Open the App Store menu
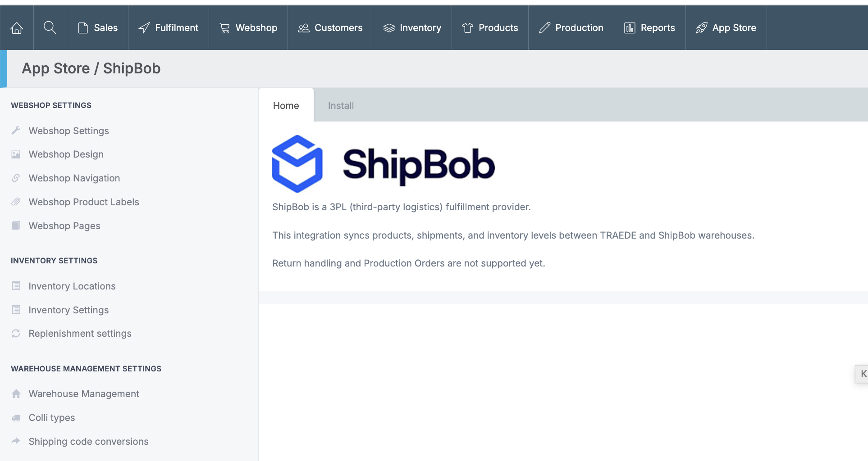Image resolution: width=868 pixels, height=461 pixels. click(726, 28)
